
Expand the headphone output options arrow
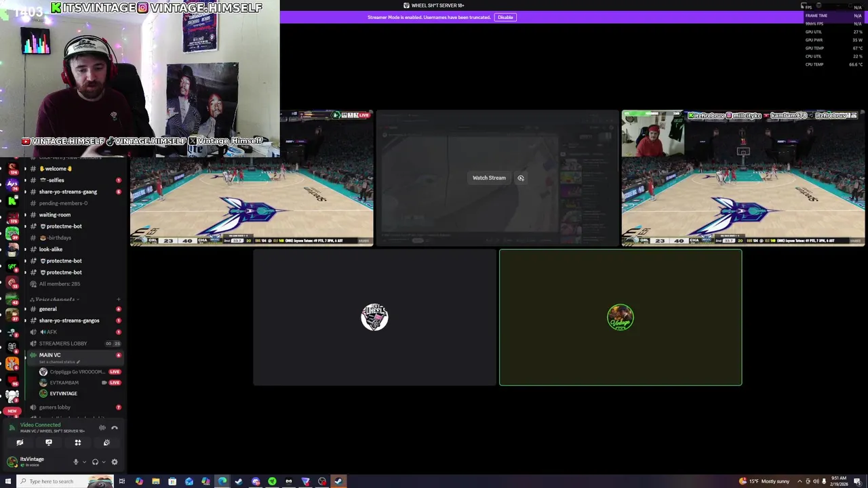104,462
